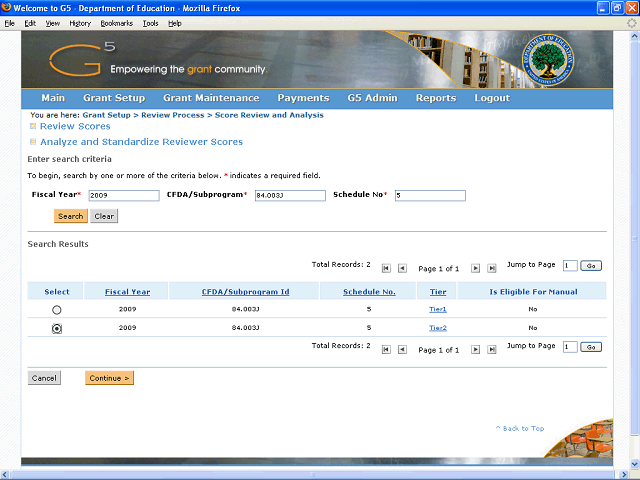Open the View menu
This screenshot has height=480, width=640.
(53, 23)
